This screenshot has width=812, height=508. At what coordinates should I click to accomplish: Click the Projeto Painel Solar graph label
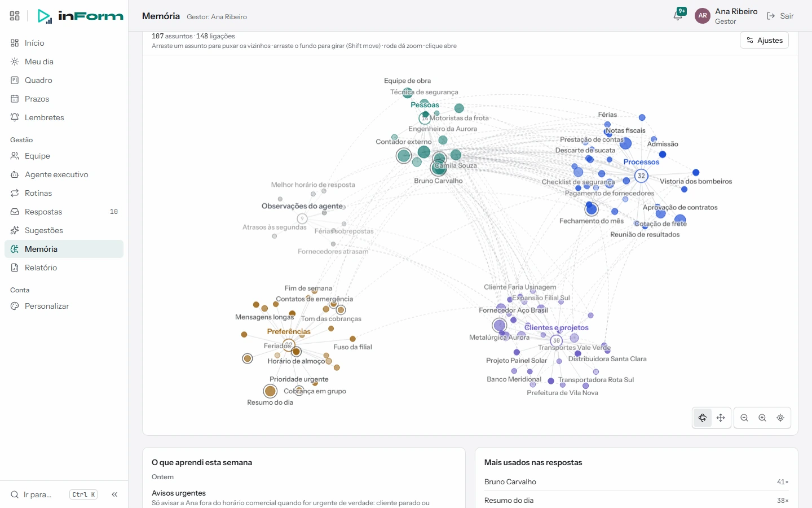[517, 360]
